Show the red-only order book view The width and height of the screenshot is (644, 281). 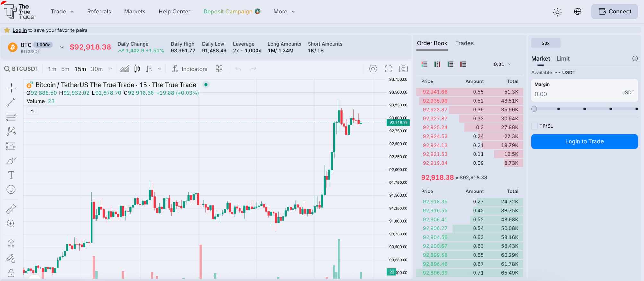(463, 64)
